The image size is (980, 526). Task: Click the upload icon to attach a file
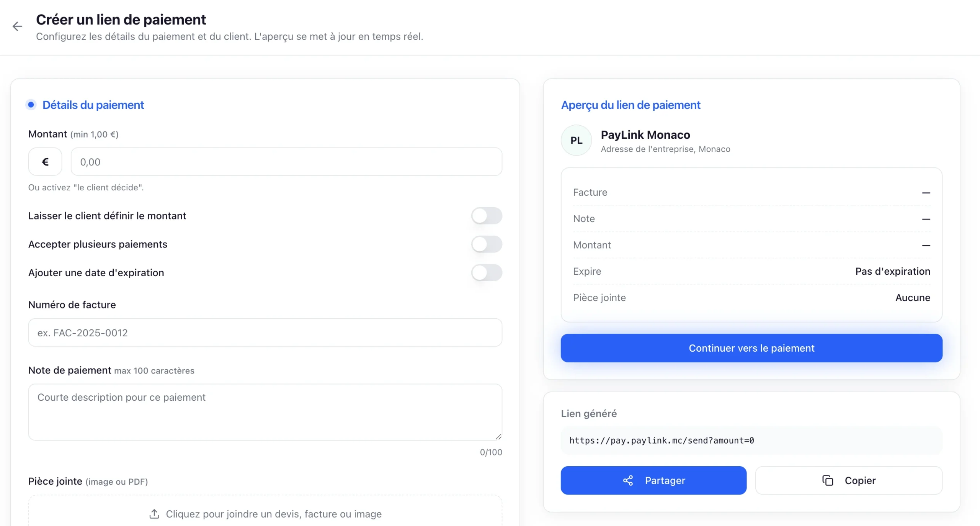pos(154,515)
